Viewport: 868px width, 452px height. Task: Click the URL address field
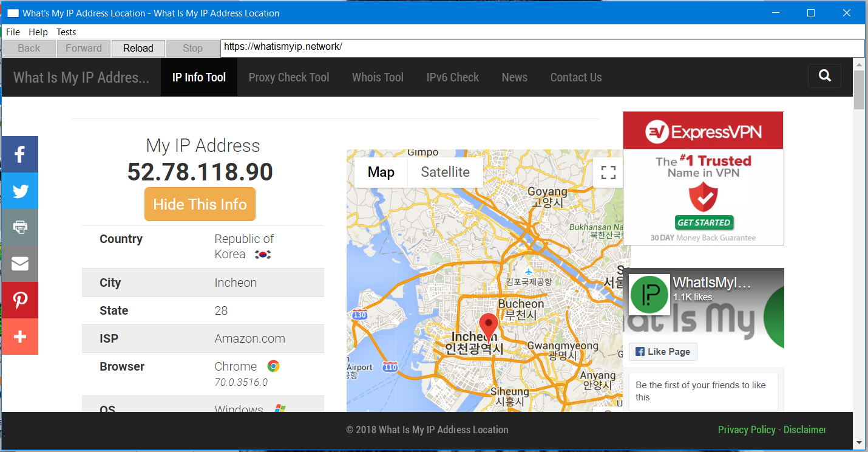click(x=543, y=48)
